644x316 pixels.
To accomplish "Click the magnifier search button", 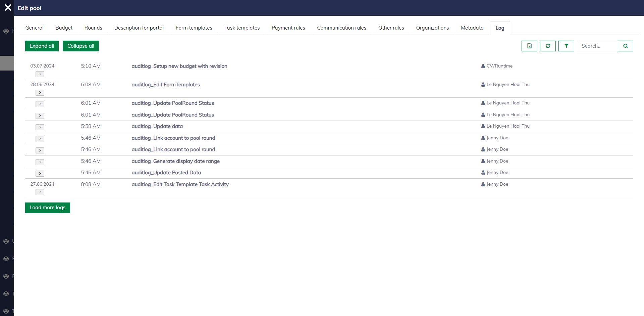I will [625, 46].
